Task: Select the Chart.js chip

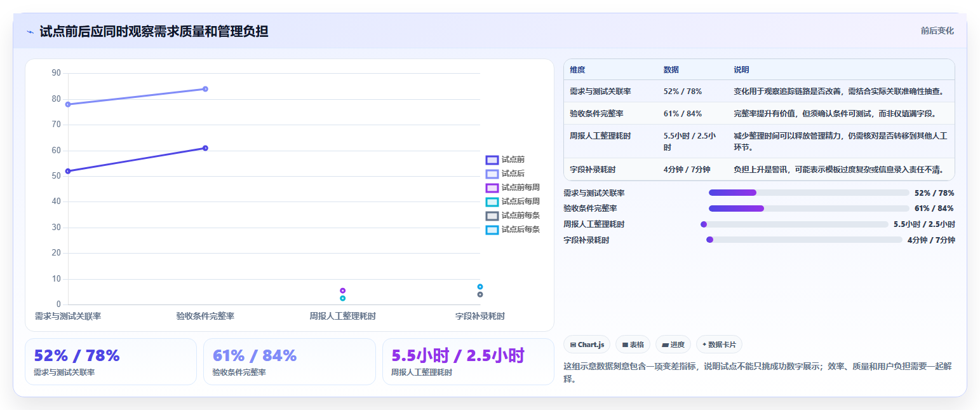Action: (587, 345)
